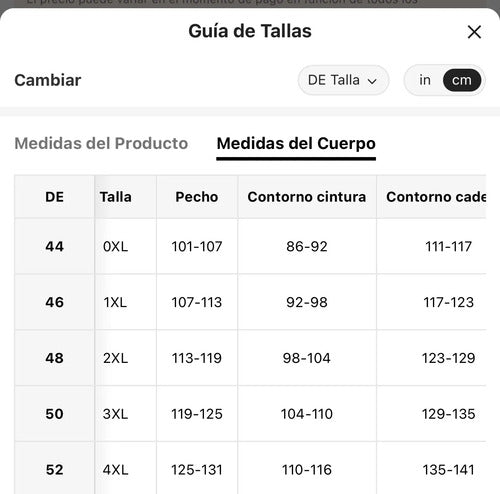Select the DE size 46 row
The image size is (500, 494).
(x=250, y=302)
